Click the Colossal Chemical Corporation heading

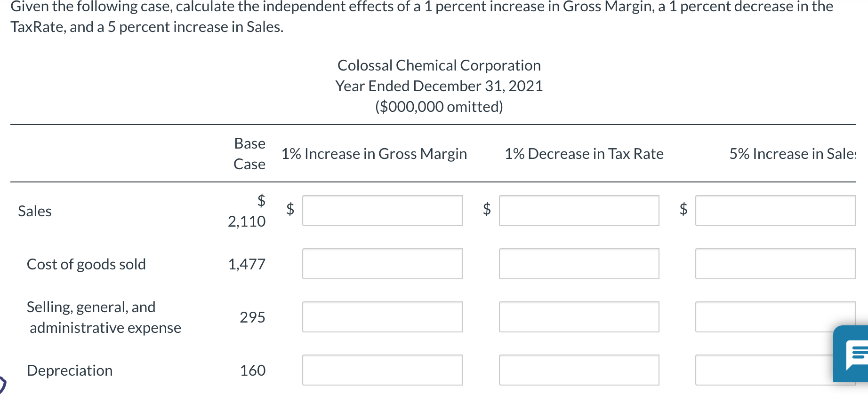[438, 65]
